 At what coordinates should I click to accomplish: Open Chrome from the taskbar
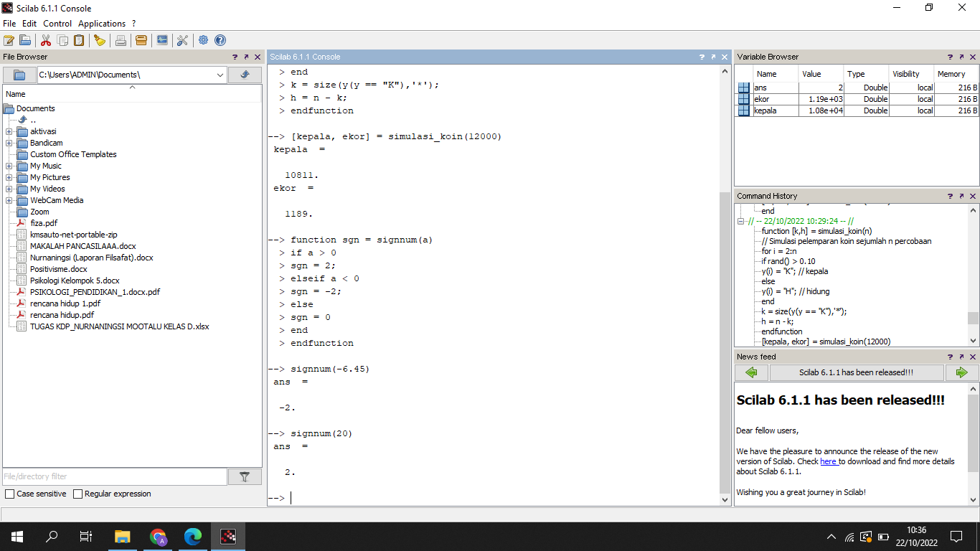[x=158, y=536]
